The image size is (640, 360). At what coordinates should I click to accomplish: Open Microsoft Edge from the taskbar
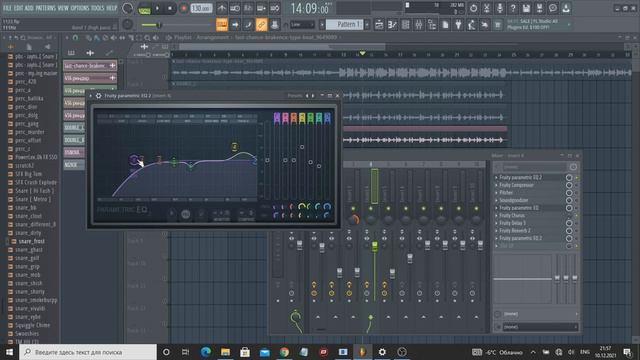(206, 352)
